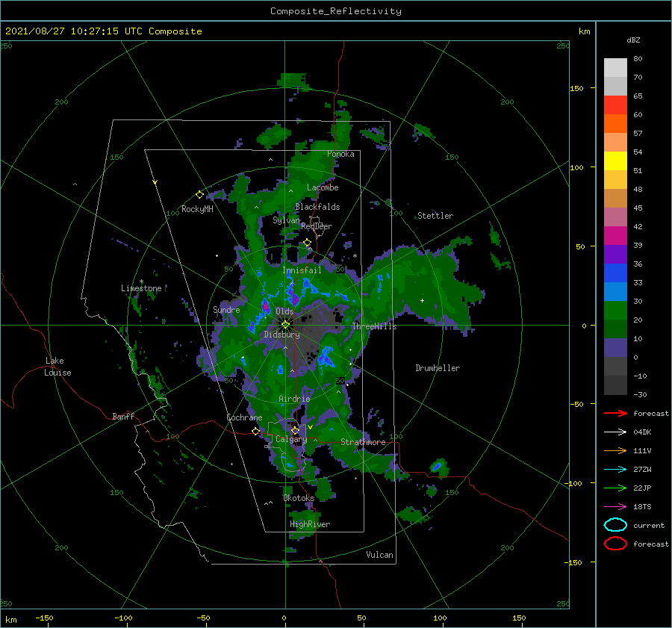Click the yellow diamond marker near RockyMH
Viewport: 672px width, 628px height.
[x=199, y=195]
